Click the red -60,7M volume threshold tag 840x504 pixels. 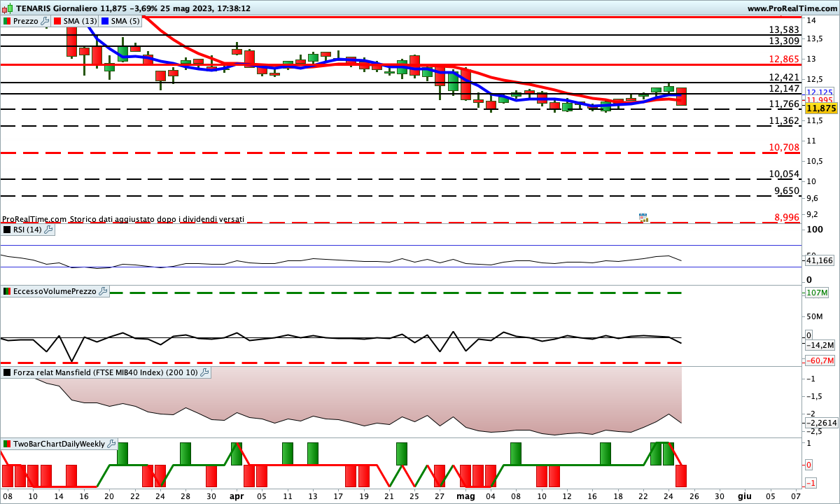(820, 360)
